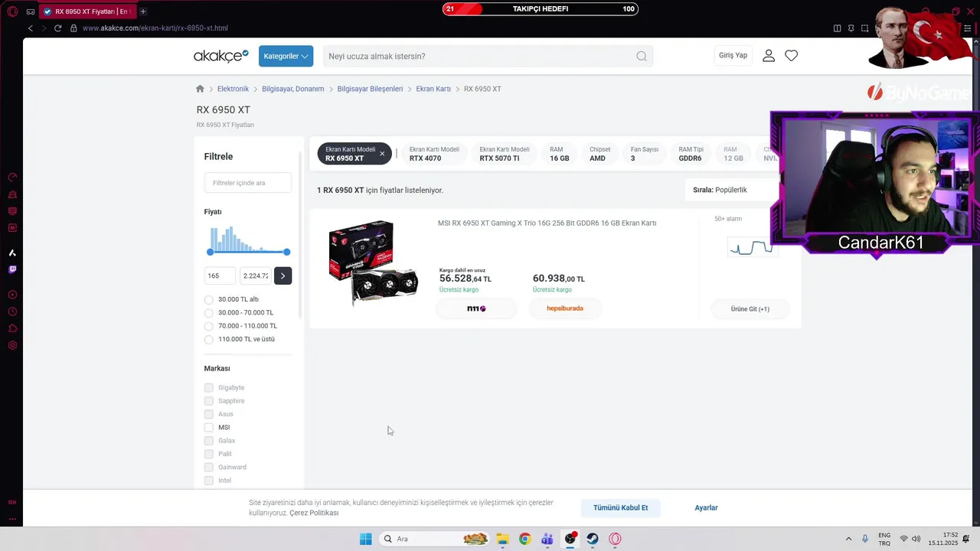
Task: Open History clock icon in sidebar
Action: point(12,311)
